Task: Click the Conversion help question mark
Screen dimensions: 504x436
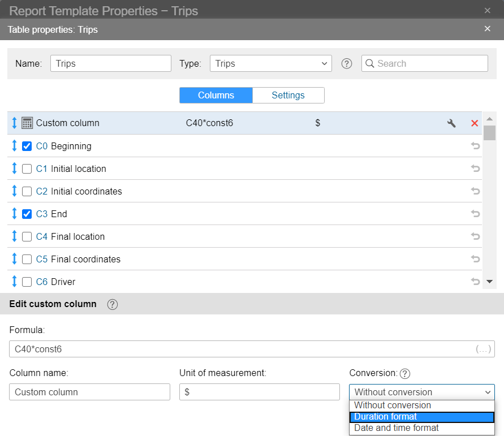Action: [404, 373]
